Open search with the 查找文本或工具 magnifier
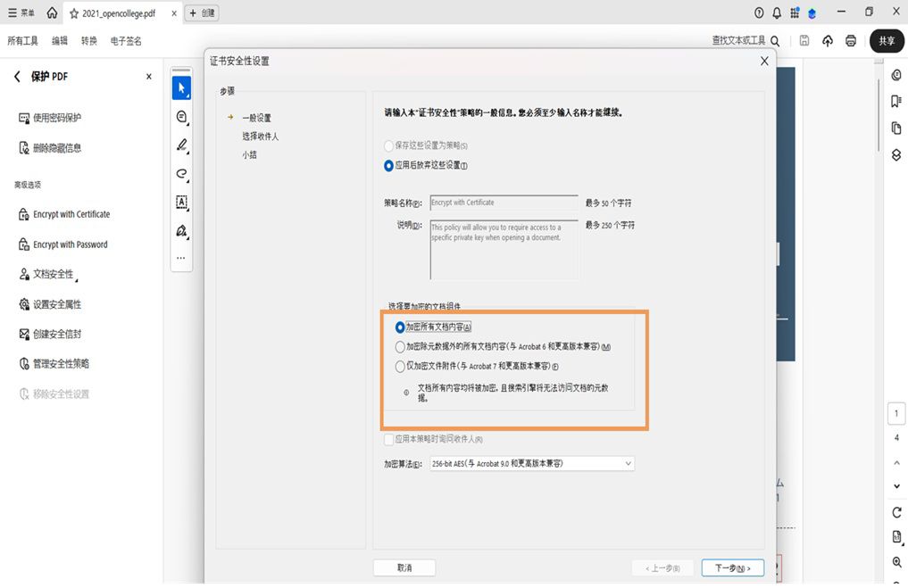 coord(775,40)
